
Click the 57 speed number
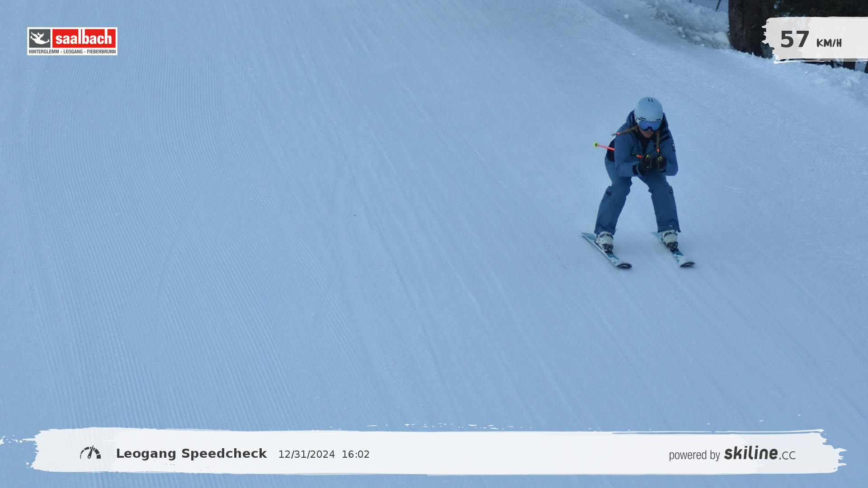[x=794, y=40]
